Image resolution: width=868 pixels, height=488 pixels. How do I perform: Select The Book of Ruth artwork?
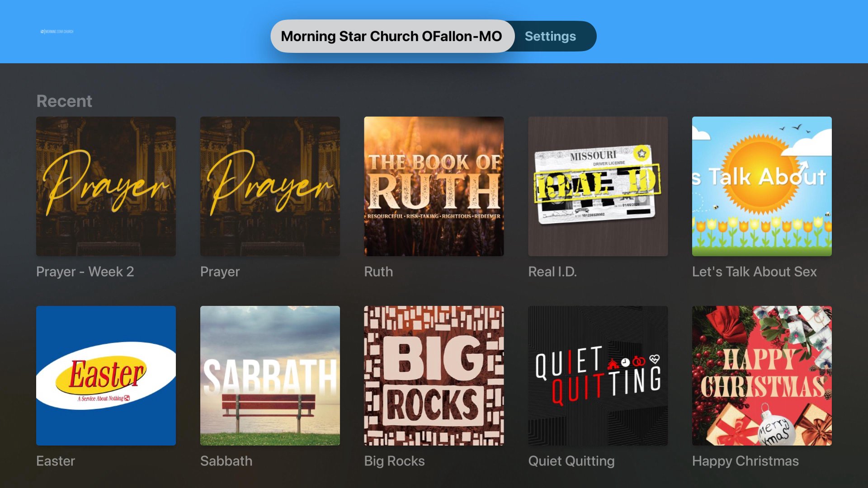(434, 186)
